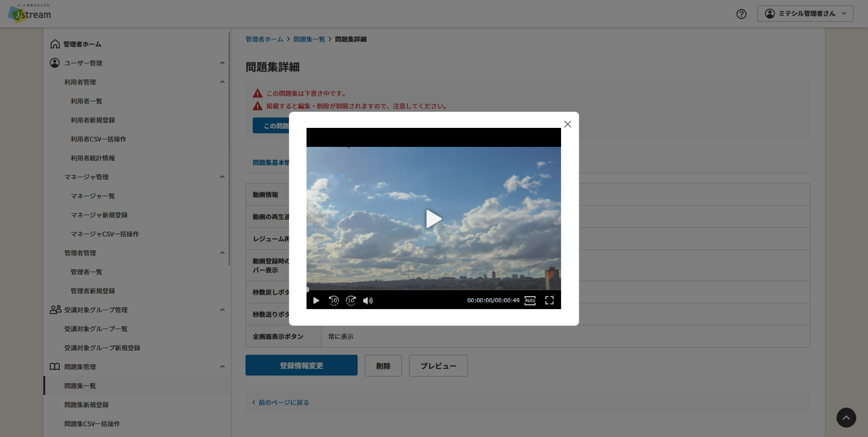Collapse the 利用者管理 submenu

tap(222, 82)
